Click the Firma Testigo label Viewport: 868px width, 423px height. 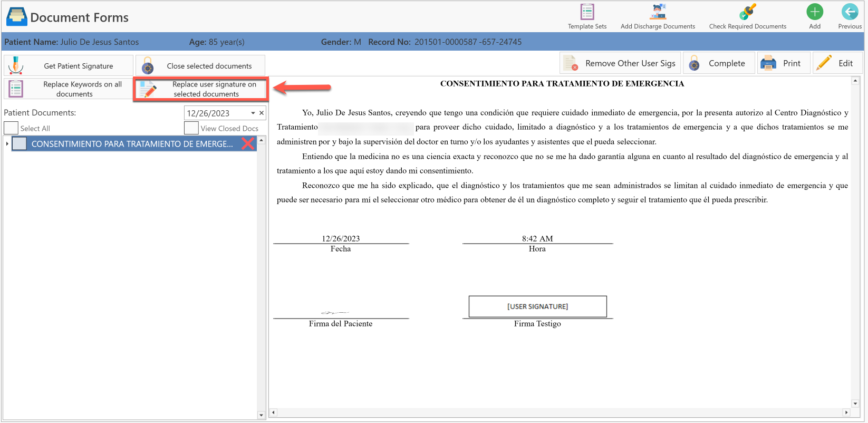pyautogui.click(x=537, y=323)
